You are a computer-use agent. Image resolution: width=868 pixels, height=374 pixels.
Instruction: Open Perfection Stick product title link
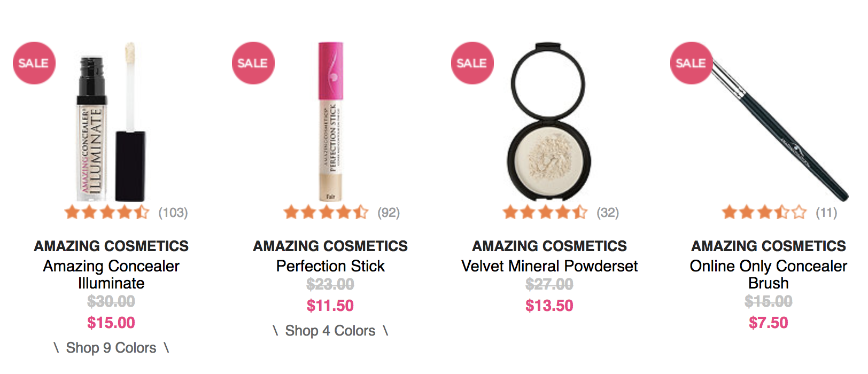[x=330, y=266]
